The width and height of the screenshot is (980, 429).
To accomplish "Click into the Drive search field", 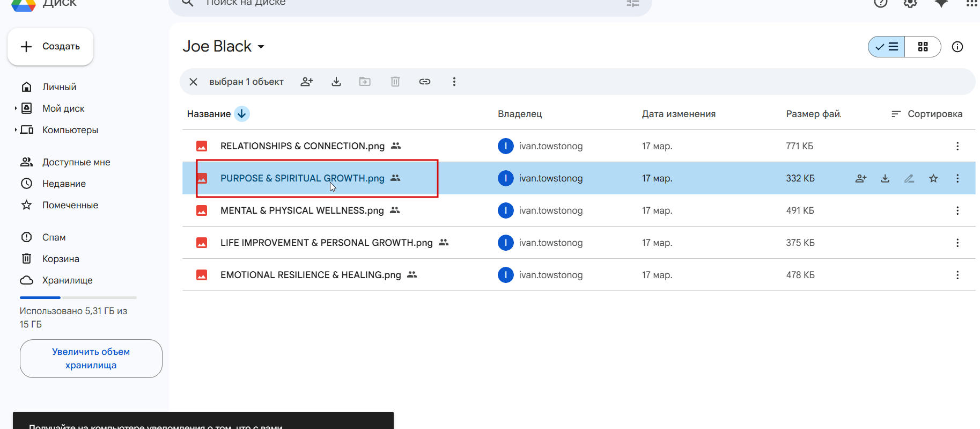I will (x=410, y=4).
